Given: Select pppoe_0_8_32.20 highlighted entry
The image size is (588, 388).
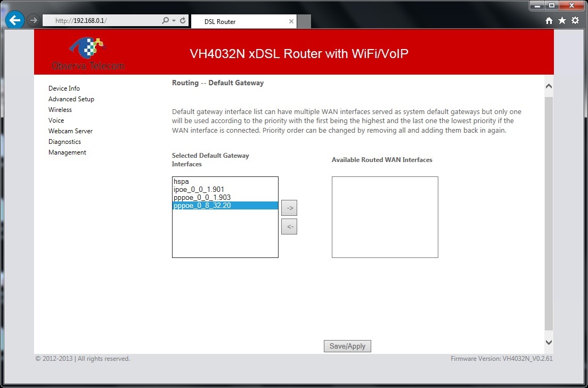Looking at the screenshot, I should tap(225, 206).
